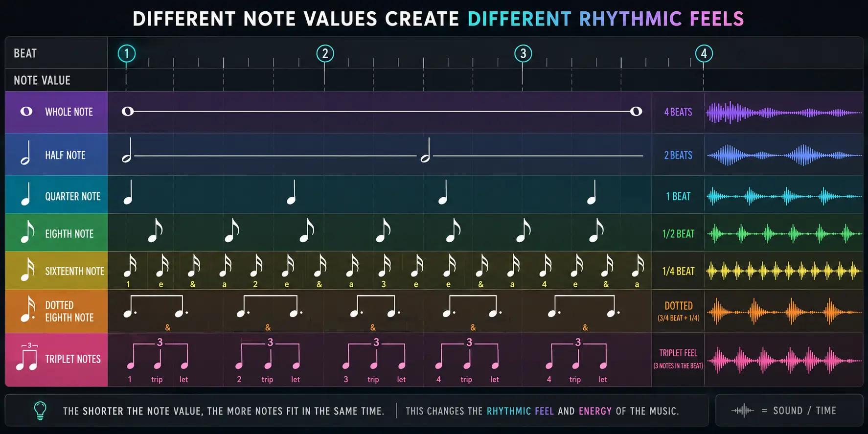Click the SIXTEENTH NOTE row label
This screenshot has height=434, width=868.
75,271
